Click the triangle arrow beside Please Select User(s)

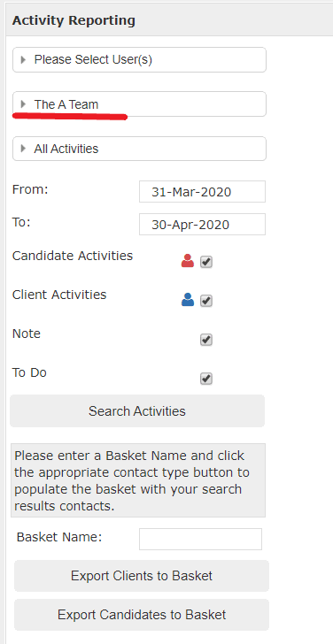click(23, 59)
